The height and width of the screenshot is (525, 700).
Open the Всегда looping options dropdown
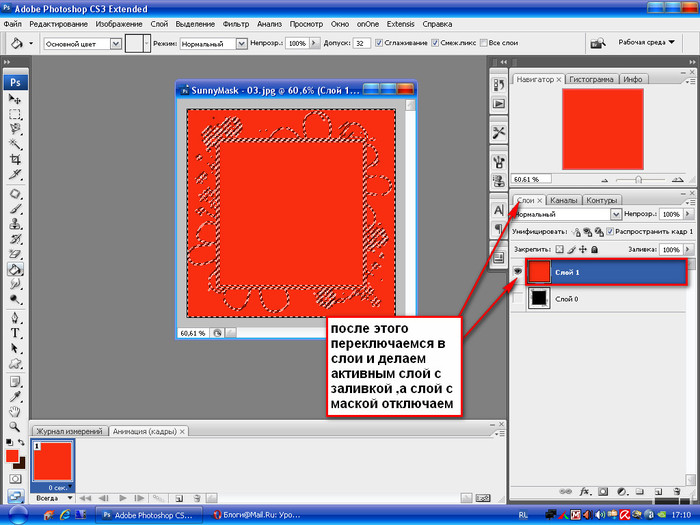pyautogui.click(x=53, y=498)
